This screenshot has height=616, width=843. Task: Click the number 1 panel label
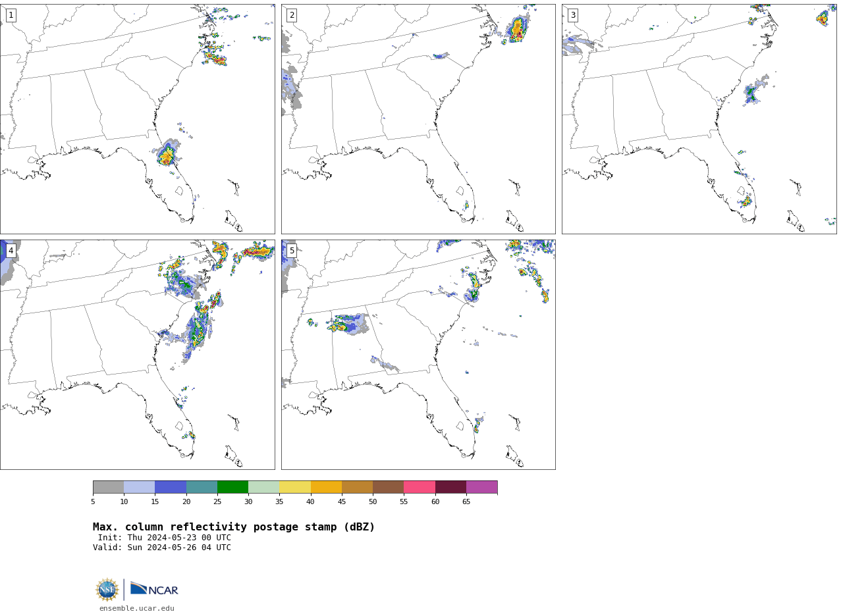click(x=11, y=15)
